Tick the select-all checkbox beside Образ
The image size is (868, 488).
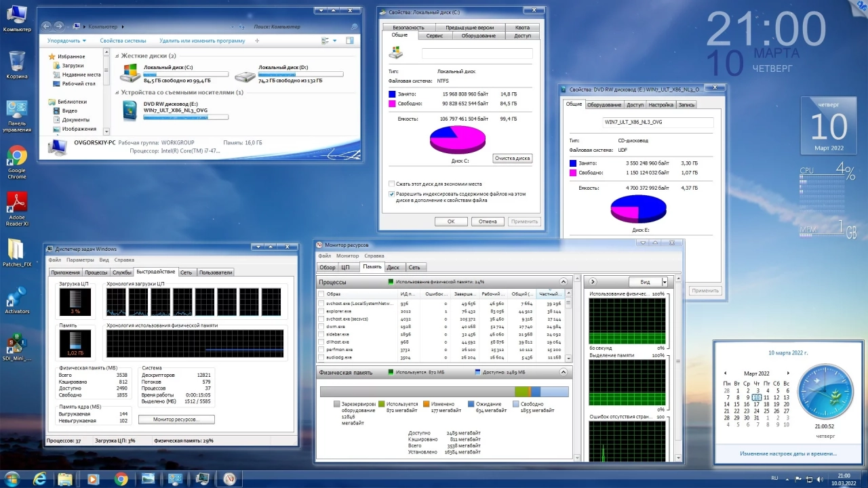click(321, 294)
